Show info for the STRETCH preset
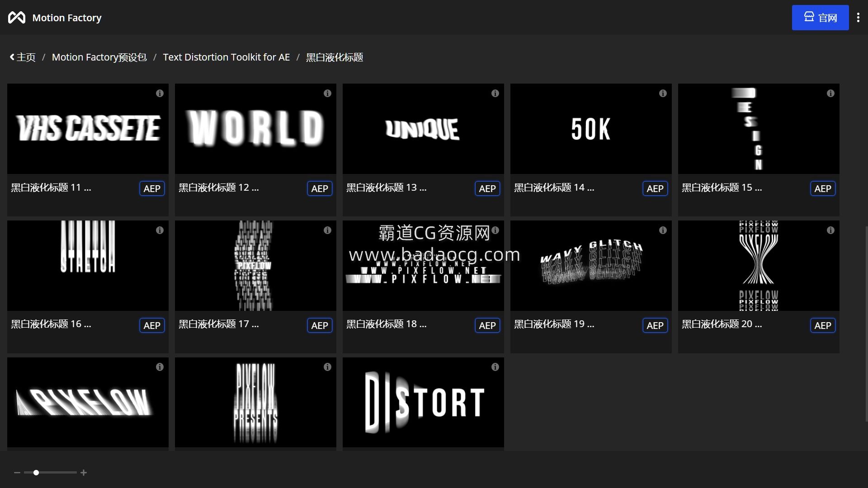The width and height of the screenshot is (868, 488). coord(160,230)
